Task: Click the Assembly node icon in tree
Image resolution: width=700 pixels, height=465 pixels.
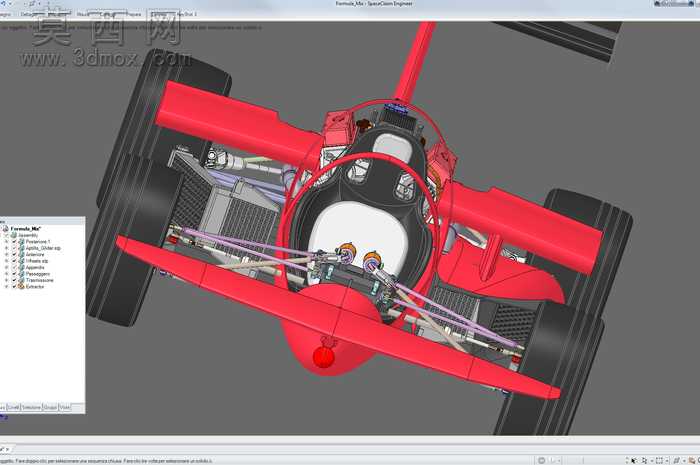Action: 14,235
